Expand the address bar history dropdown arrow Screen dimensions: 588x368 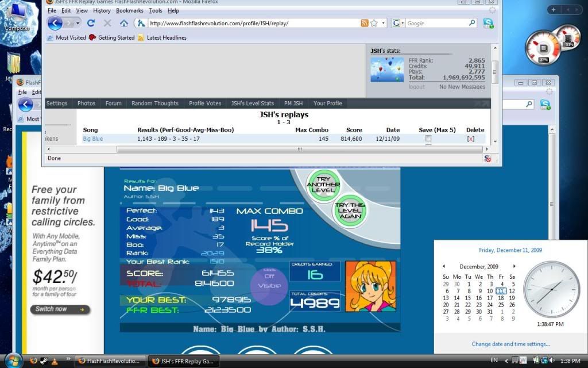[x=383, y=23]
